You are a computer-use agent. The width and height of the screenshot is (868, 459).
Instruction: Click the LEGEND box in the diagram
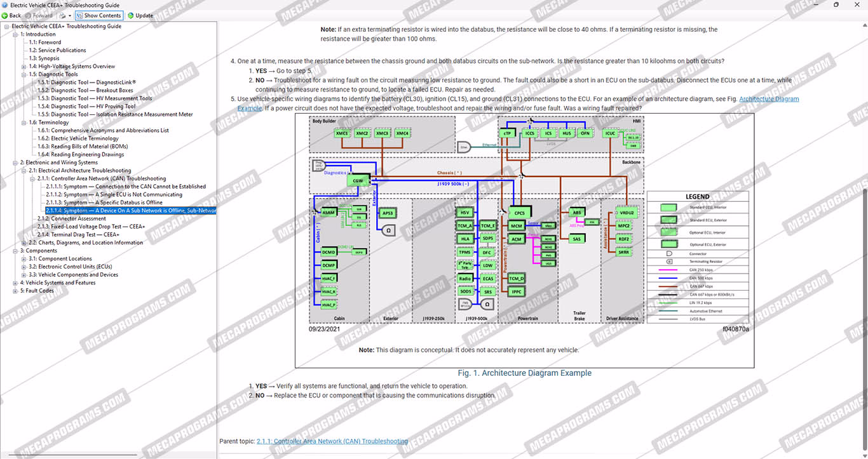point(698,256)
